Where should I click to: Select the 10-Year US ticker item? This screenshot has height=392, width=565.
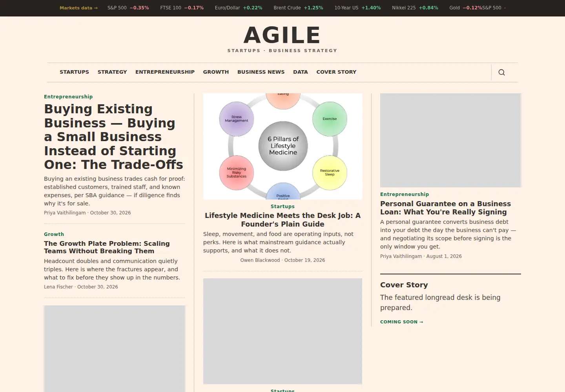point(357,8)
